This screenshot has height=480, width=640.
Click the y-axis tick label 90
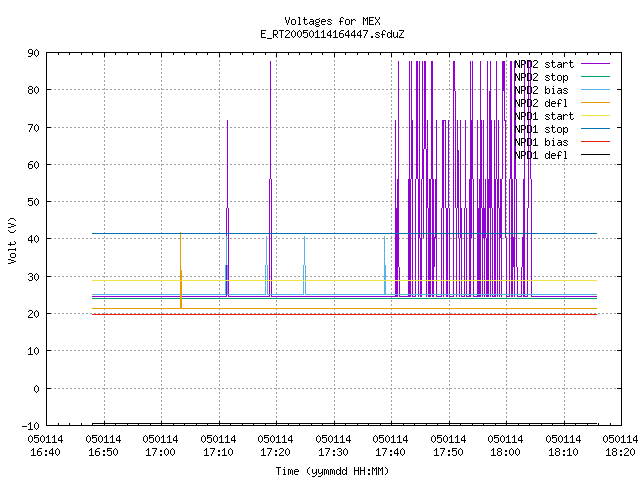[x=33, y=53]
